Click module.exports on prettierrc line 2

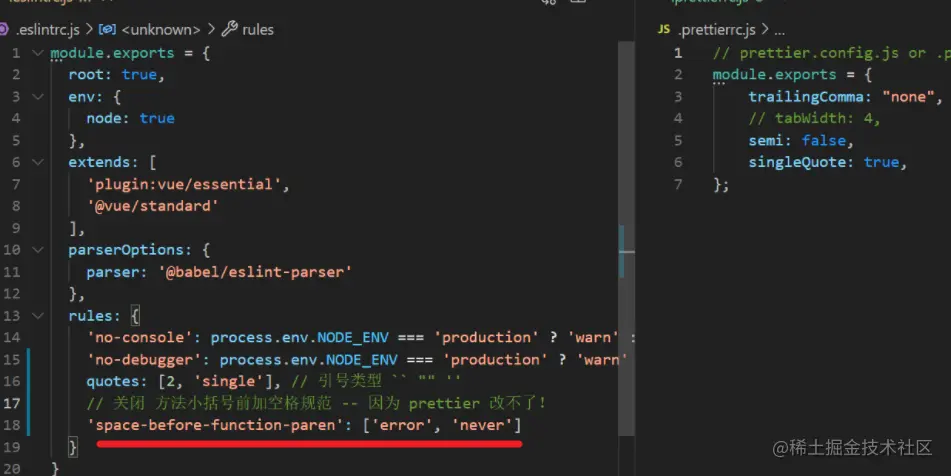click(775, 75)
